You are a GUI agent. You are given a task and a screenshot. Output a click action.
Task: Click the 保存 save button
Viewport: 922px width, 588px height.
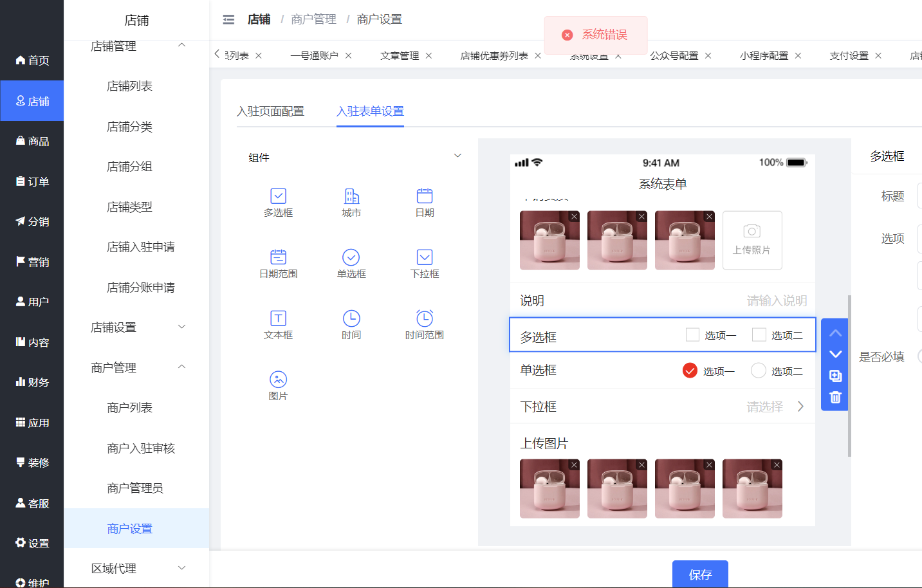click(700, 574)
